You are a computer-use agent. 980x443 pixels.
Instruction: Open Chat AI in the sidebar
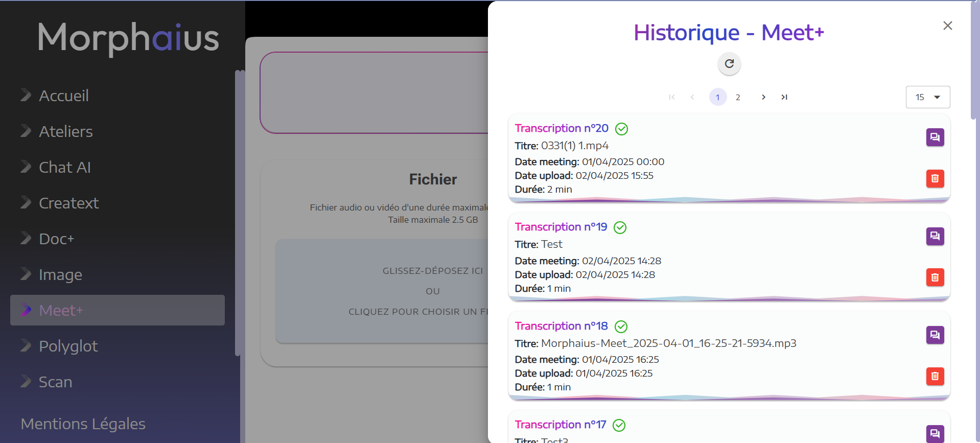click(65, 167)
